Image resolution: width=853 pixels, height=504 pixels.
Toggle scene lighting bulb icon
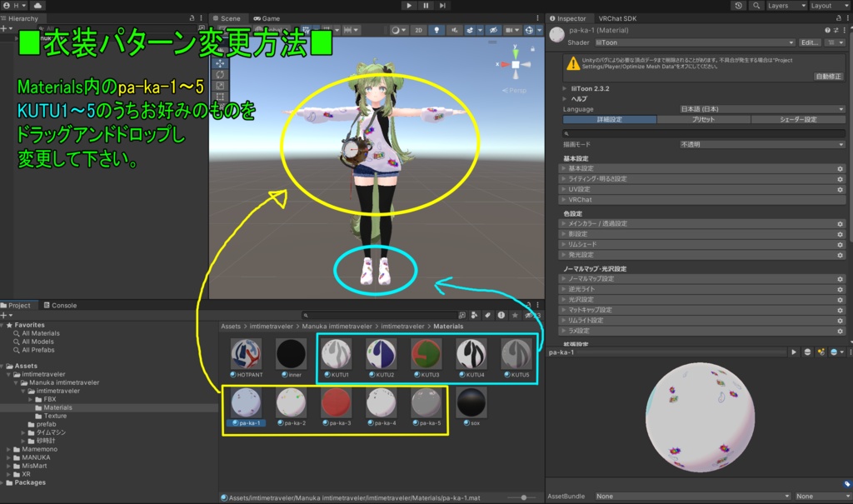[x=436, y=31]
